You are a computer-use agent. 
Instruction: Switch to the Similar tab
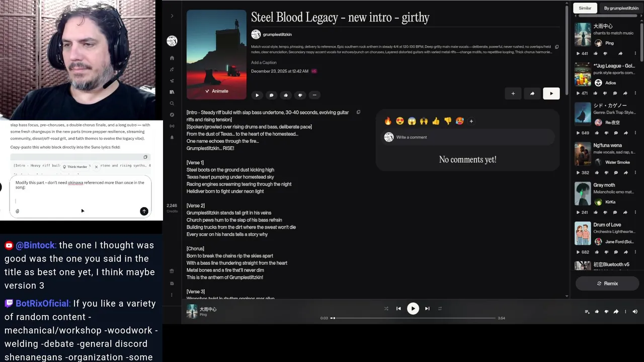coord(585,8)
